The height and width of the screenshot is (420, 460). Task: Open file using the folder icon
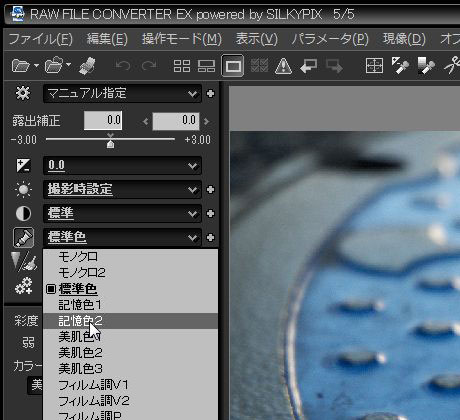click(20, 66)
